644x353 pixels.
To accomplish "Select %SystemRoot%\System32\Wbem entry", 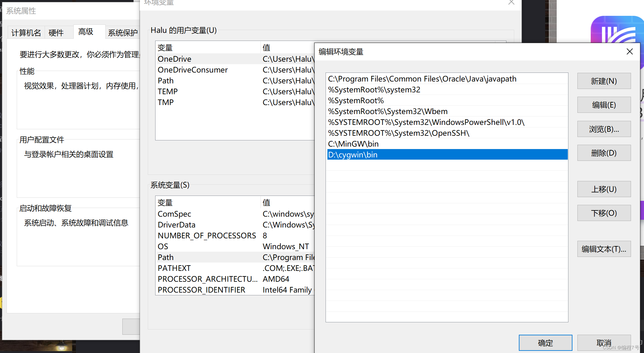I will [x=447, y=111].
